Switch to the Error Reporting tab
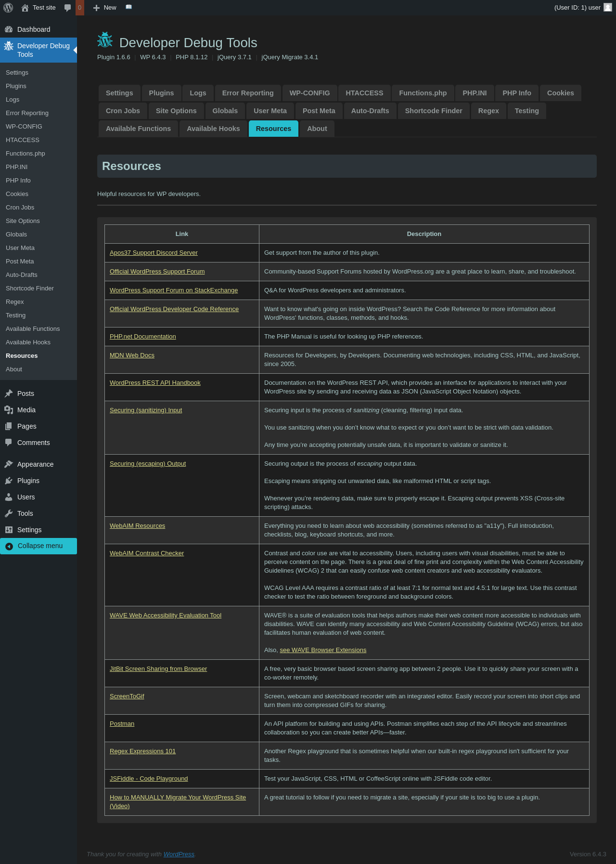Image resolution: width=616 pixels, height=864 pixels. [248, 93]
